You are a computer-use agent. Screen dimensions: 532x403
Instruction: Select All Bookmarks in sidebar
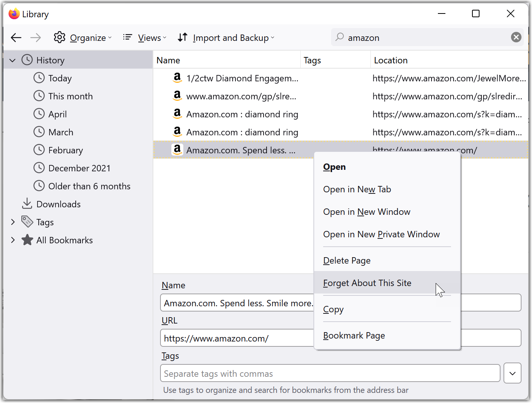64,240
